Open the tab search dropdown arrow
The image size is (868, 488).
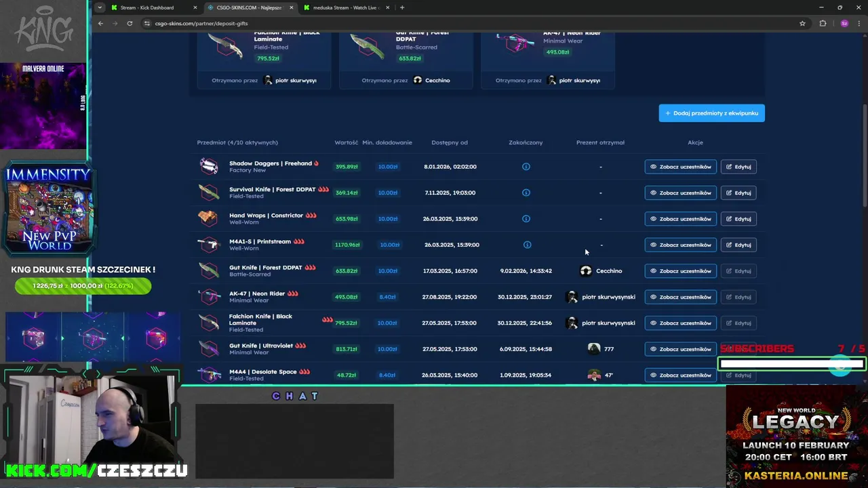tap(100, 7)
